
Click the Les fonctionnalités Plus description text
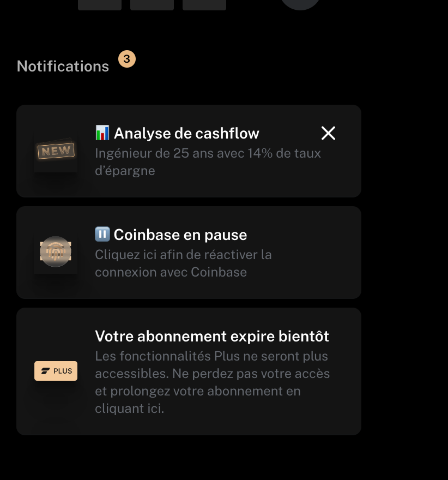click(x=213, y=382)
